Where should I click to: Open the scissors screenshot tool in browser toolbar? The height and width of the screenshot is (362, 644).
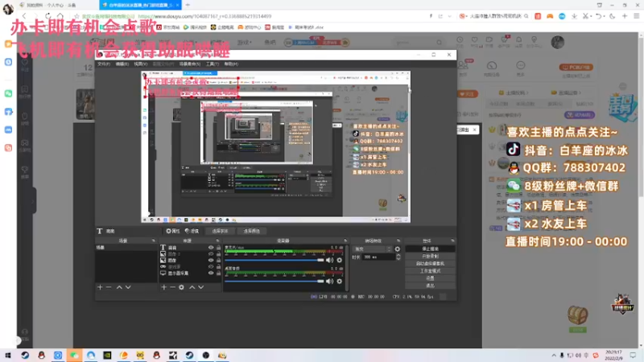pos(586,16)
